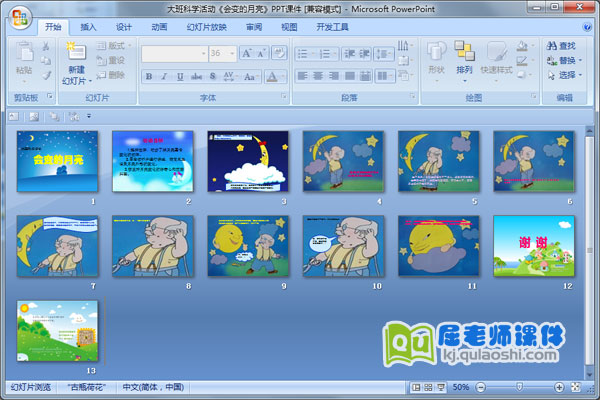Image resolution: width=600 pixels, height=400 pixels.
Task: Click the text direction icon
Action: pyautogui.click(x=405, y=46)
